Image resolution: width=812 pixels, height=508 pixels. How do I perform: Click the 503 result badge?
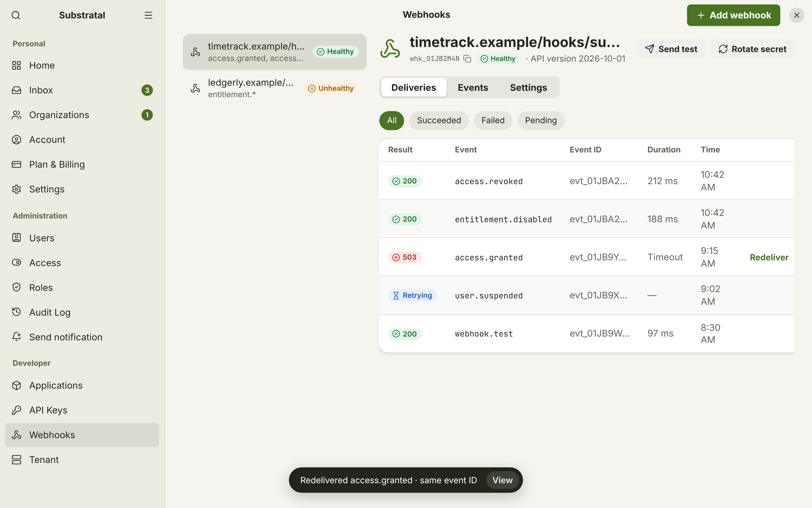[x=405, y=257]
